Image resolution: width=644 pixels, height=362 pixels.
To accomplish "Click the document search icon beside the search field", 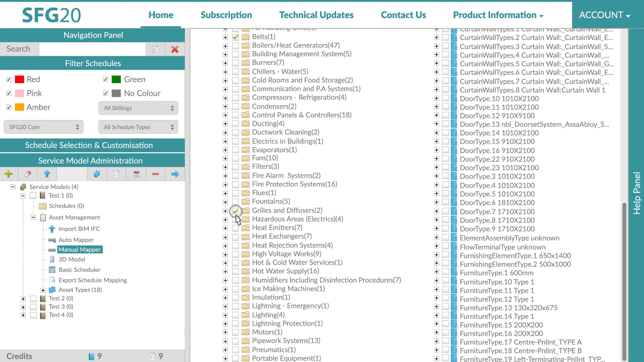I will (155, 49).
